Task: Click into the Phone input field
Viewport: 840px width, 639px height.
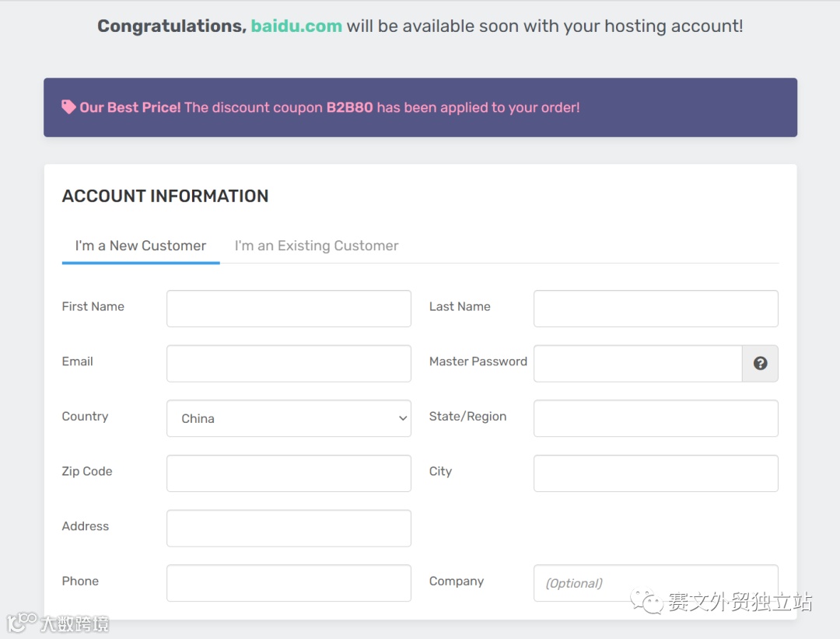Action: (x=289, y=583)
